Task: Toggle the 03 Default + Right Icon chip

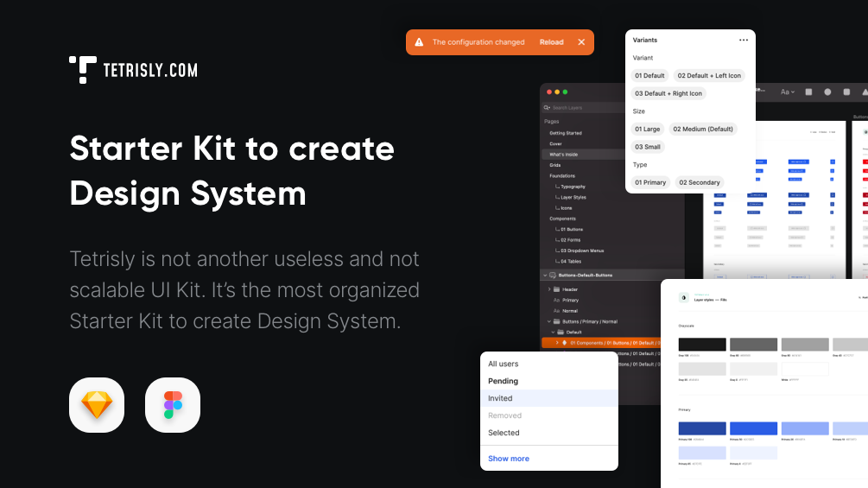Action: pyautogui.click(x=668, y=93)
